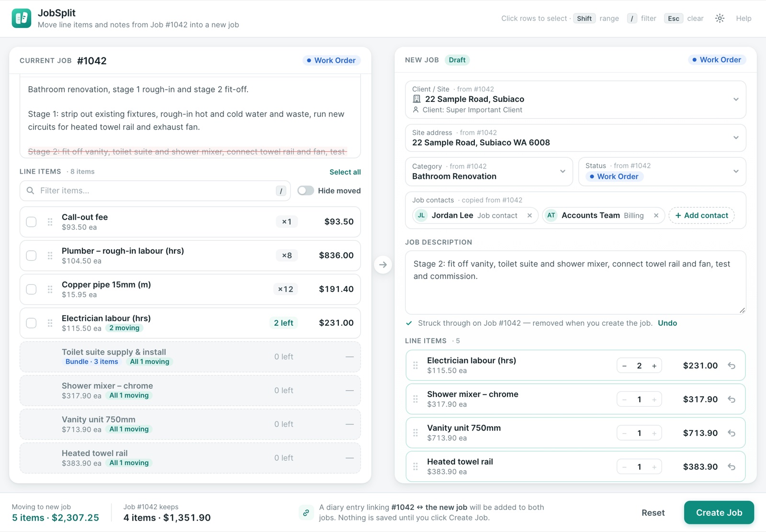The width and height of the screenshot is (766, 532).
Task: Open the Help link
Action: point(743,19)
